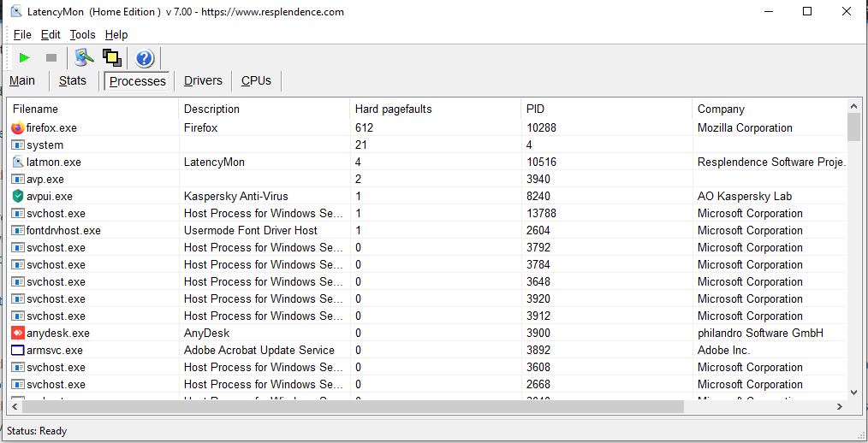Click the armsvc.exe window icon
This screenshot has width=868, height=443.
click(x=18, y=350)
